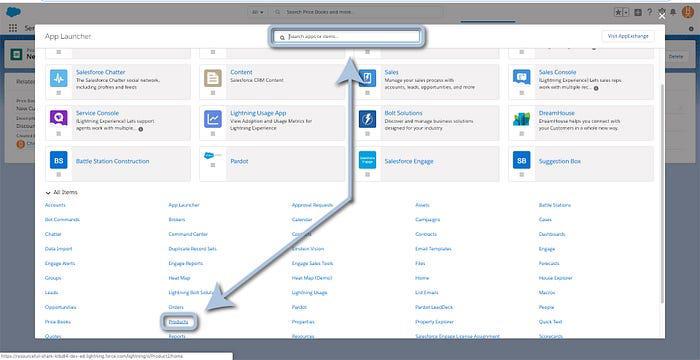Image resolution: width=700 pixels, height=360 pixels.
Task: Click the Search apps or items field
Action: pyautogui.click(x=346, y=37)
